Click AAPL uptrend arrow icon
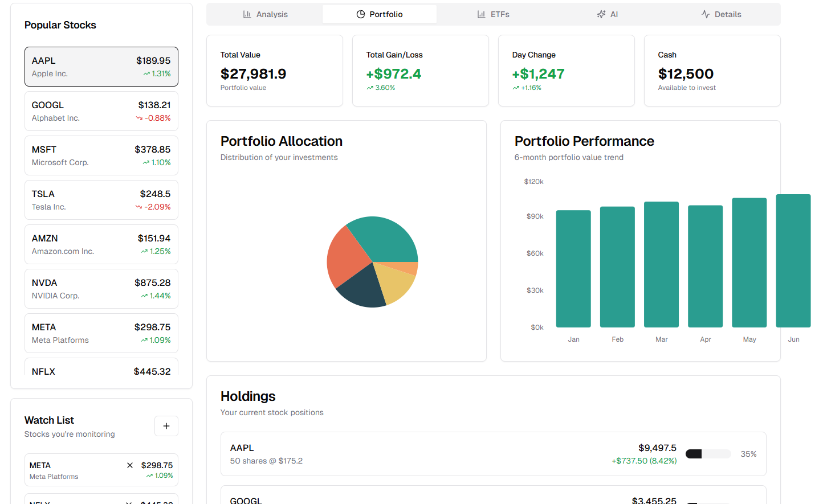 [146, 74]
